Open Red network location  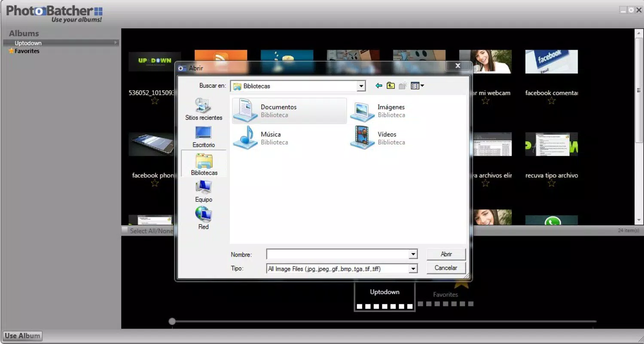coord(204,218)
